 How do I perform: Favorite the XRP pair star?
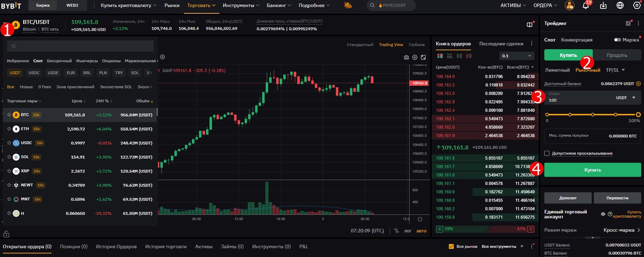click(x=9, y=171)
